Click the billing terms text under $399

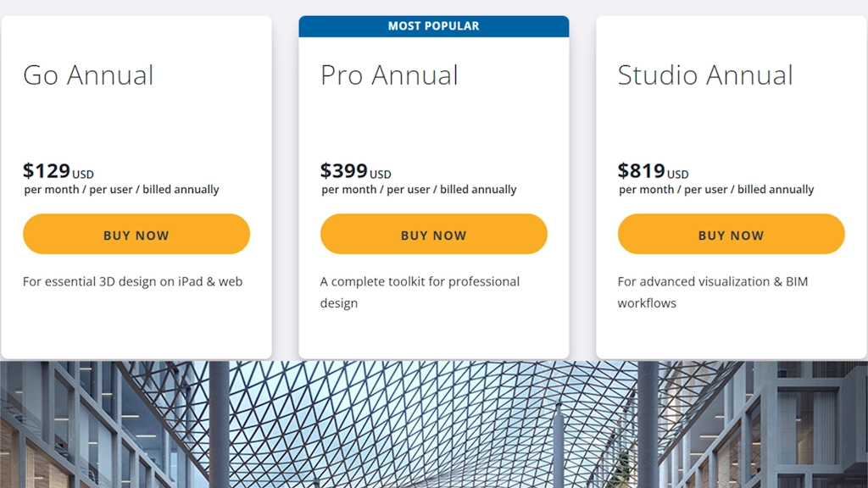419,190
